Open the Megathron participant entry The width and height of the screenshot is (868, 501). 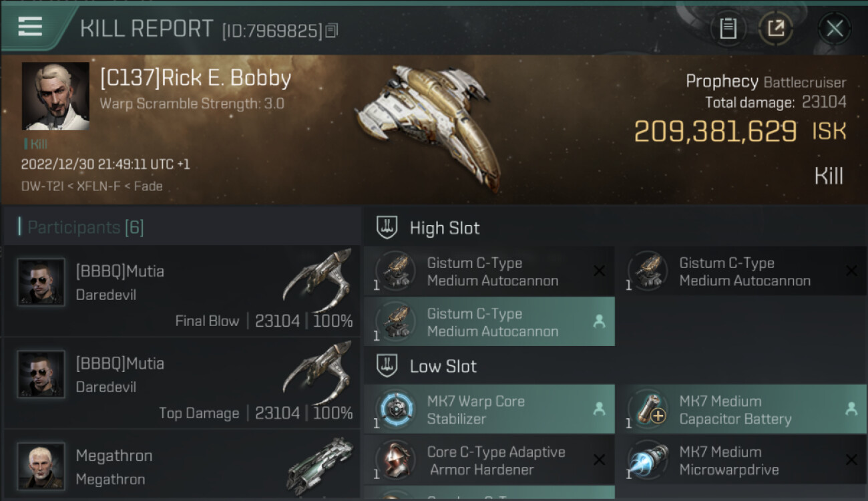tap(182, 466)
